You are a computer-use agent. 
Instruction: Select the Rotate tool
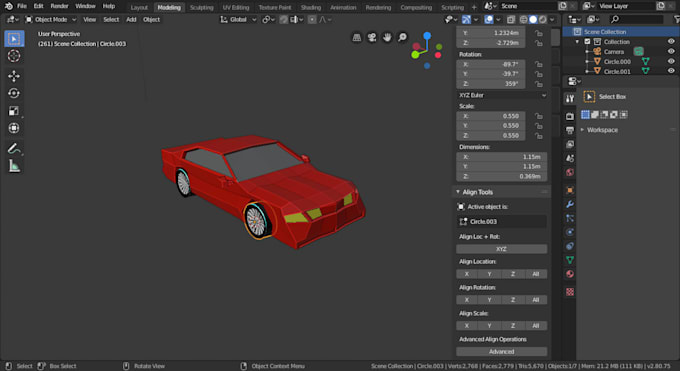[x=14, y=93]
